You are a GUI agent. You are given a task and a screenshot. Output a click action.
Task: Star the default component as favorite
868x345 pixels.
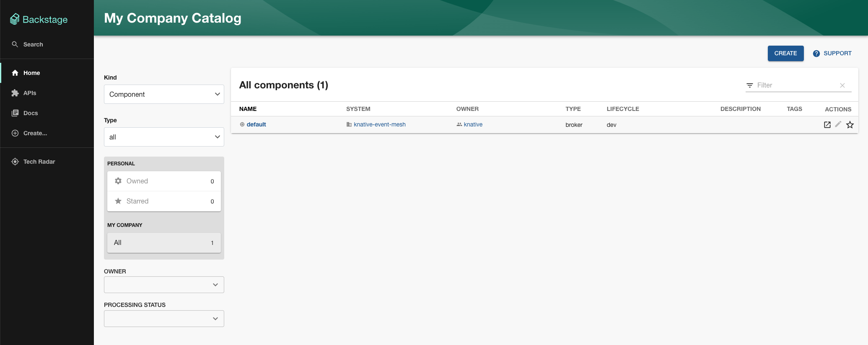[850, 125]
